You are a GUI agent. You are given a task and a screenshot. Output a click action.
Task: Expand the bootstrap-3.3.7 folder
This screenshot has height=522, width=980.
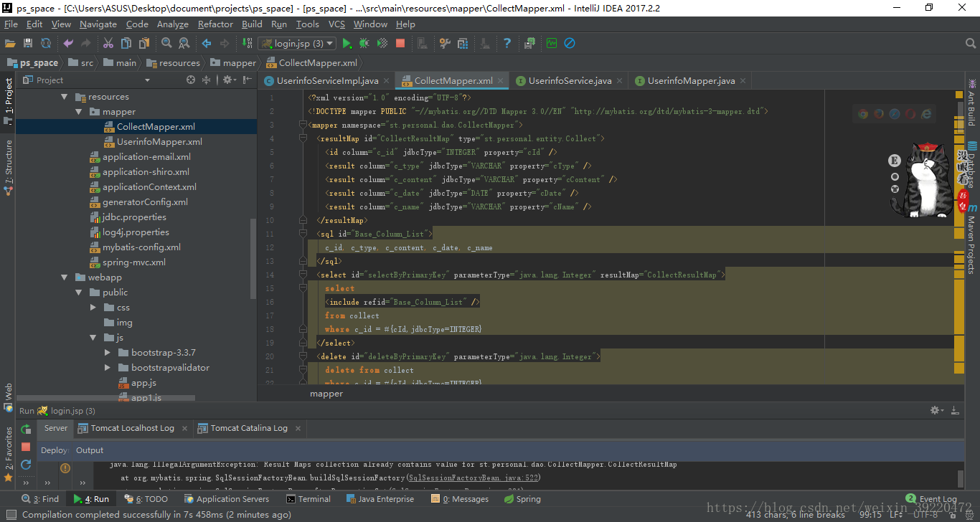108,353
